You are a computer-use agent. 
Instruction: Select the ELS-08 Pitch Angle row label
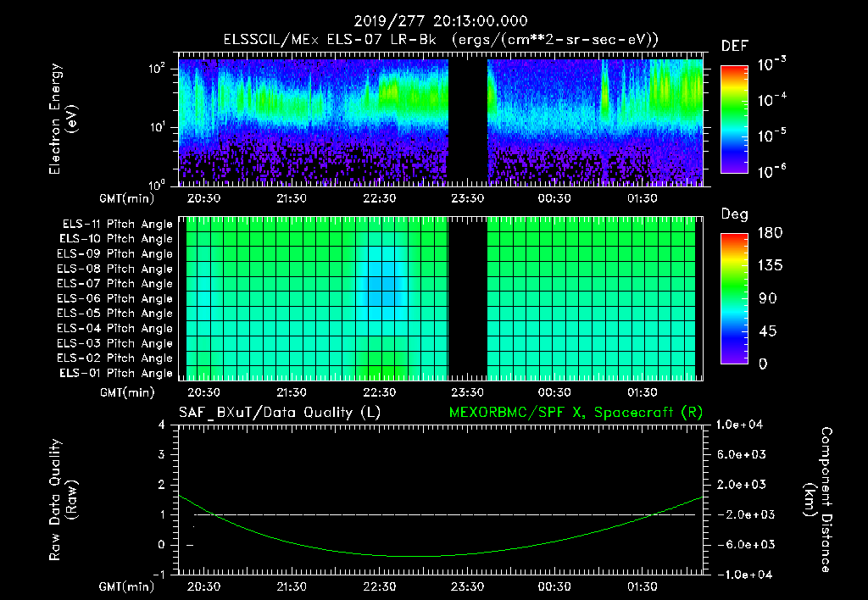pyautogui.click(x=115, y=269)
